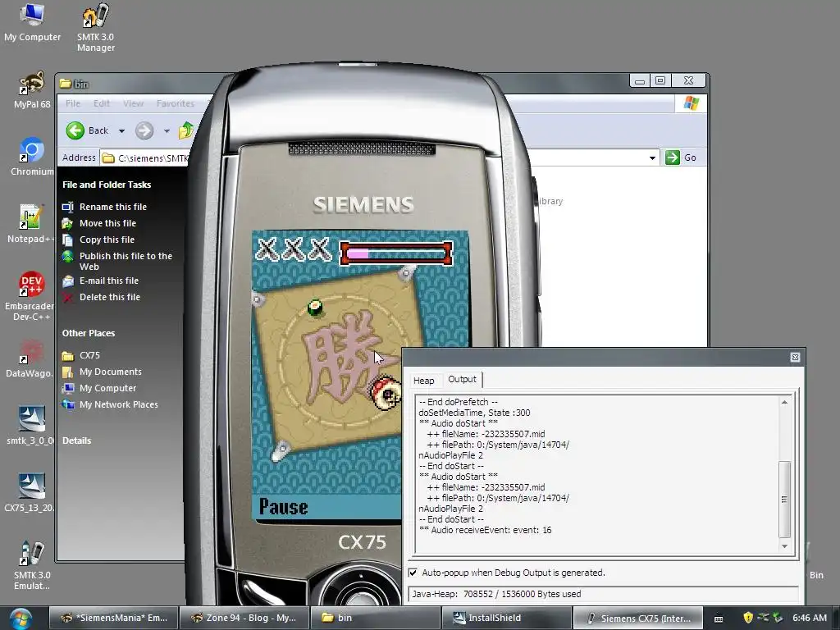Open CX75 folder in Other Places
This screenshot has width=840, height=630.
pos(89,355)
